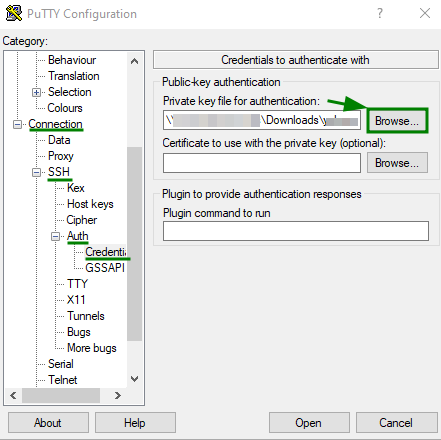Viewport: 441px width, 440px height.
Task: Click the private key file path field
Action: pyautogui.click(x=262, y=120)
